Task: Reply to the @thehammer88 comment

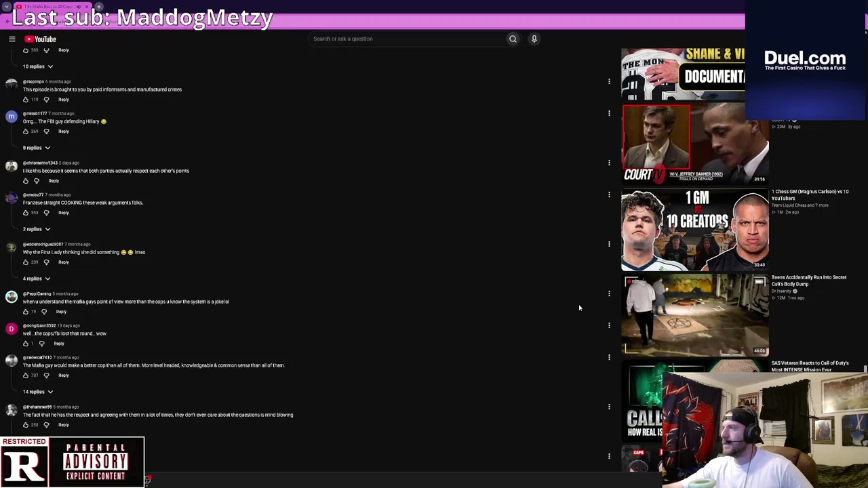Action: [x=64, y=425]
